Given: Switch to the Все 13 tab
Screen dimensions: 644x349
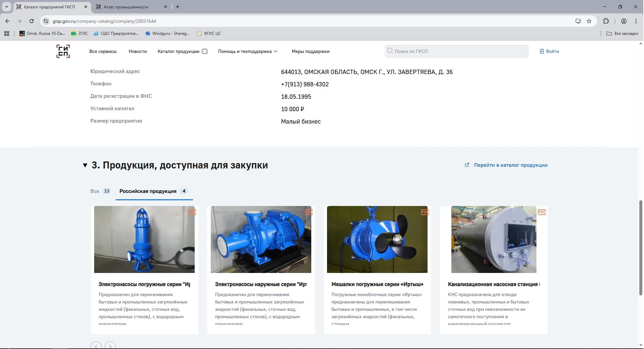Looking at the screenshot, I should click(x=100, y=191).
